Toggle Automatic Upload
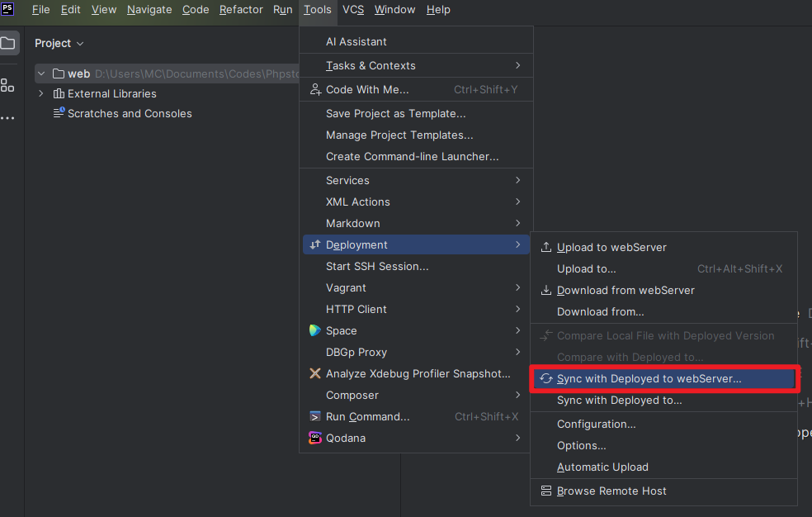The height and width of the screenshot is (517, 812). point(663,467)
